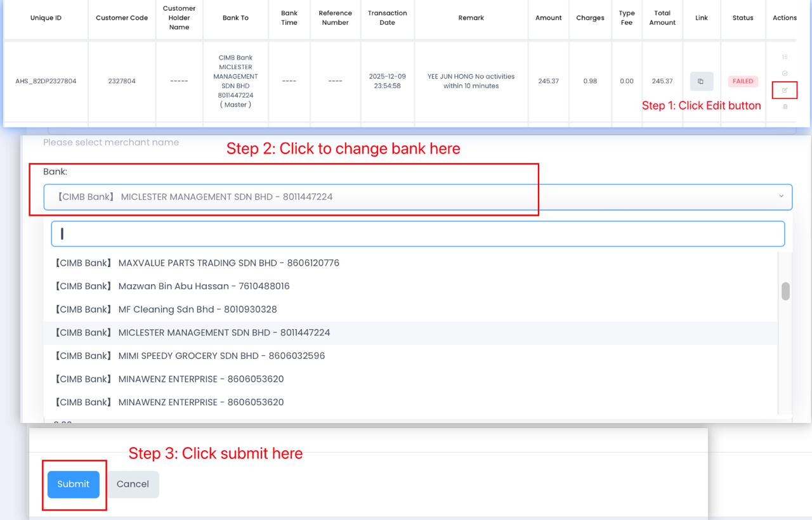Screen dimensions: 812x520
Task: Select Mazwan Bin Abu Hassan bank option
Action: click(x=173, y=287)
